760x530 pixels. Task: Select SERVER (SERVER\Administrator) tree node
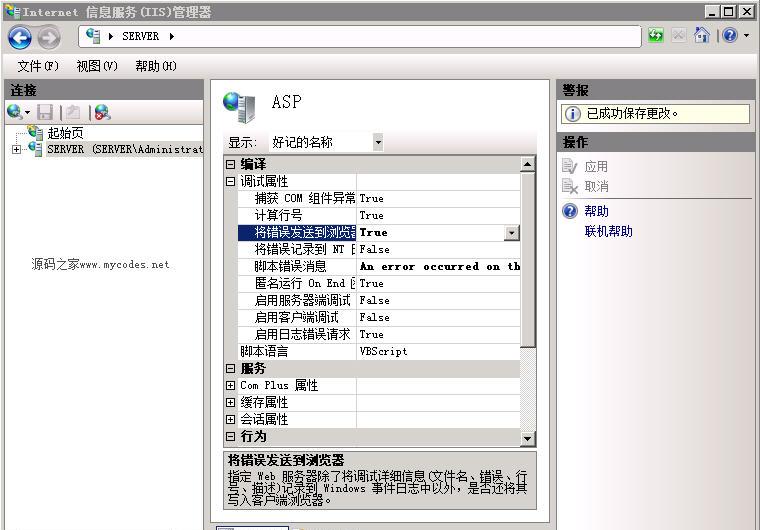tap(125, 149)
